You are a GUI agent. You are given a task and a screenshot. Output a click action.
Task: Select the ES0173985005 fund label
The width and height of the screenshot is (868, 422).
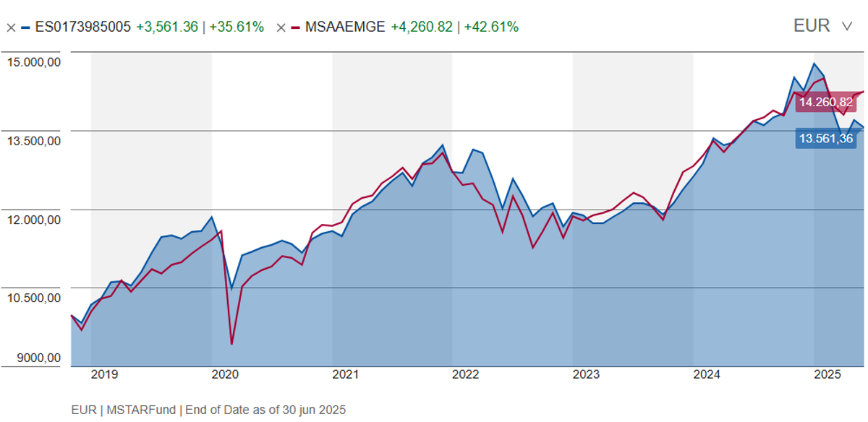pos(82,27)
